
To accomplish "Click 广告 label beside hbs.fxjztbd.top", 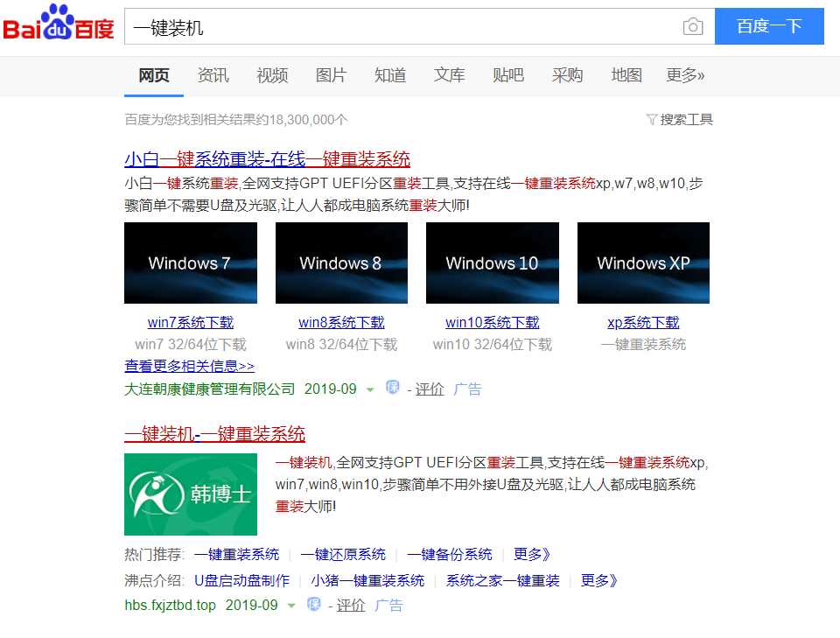I will pyautogui.click(x=388, y=606).
